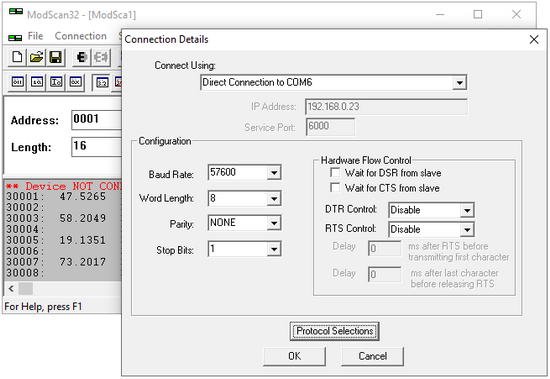Expand the Baud Rate dropdown
This screenshot has height=379, width=550.
274,173
